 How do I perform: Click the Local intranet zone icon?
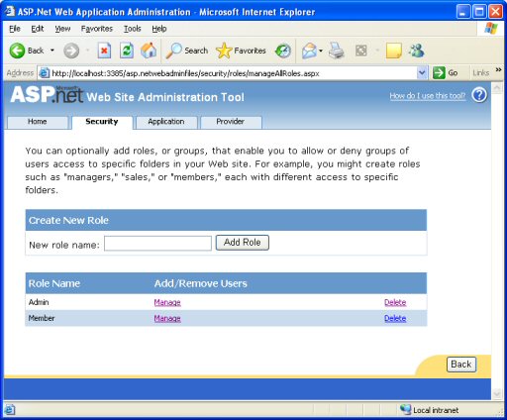(x=405, y=409)
